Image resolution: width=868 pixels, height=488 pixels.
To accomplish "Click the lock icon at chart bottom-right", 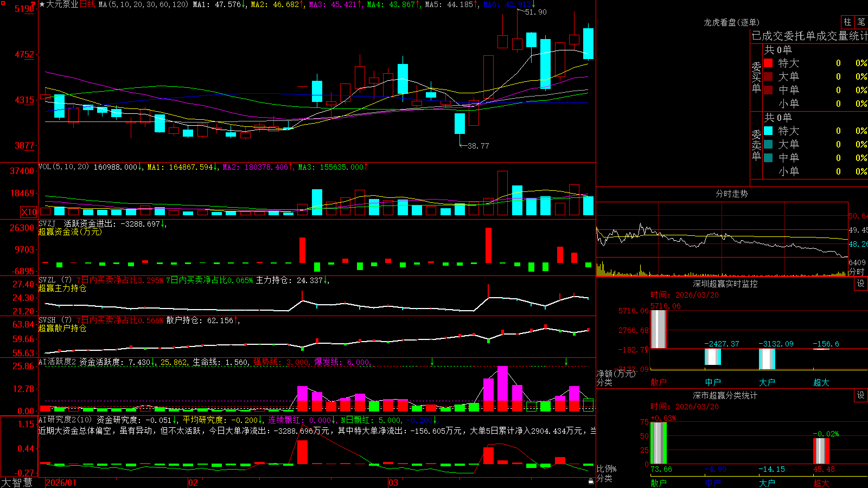I will coord(591,481).
